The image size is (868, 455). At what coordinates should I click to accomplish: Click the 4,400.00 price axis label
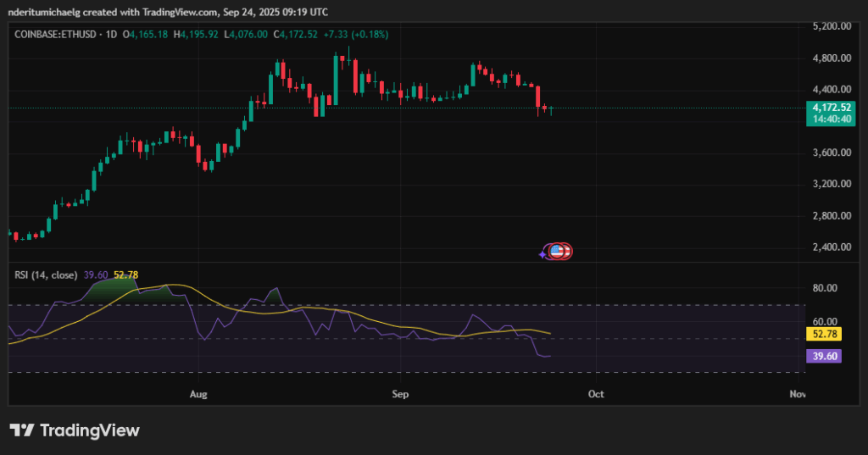point(832,89)
